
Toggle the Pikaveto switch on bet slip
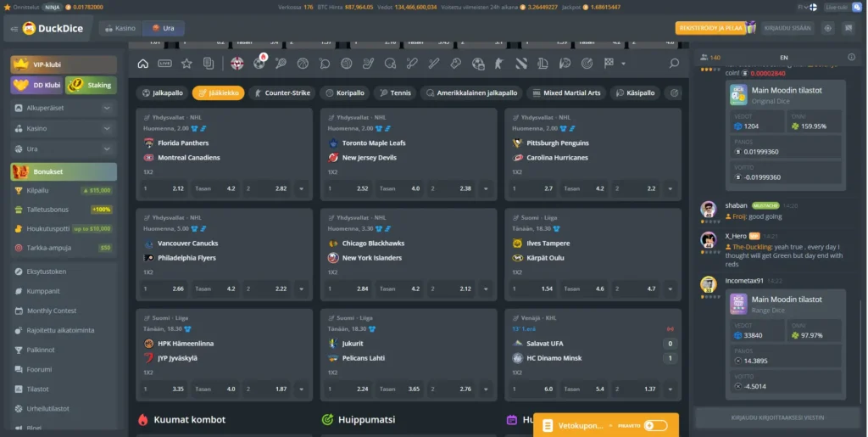pos(654,425)
